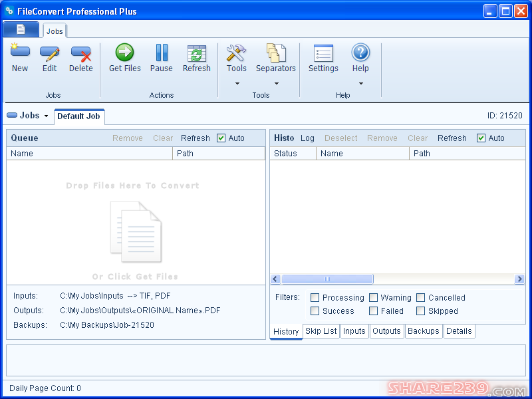Click the History scrollbar left arrow
This screenshot has height=399, width=532.
click(x=275, y=279)
